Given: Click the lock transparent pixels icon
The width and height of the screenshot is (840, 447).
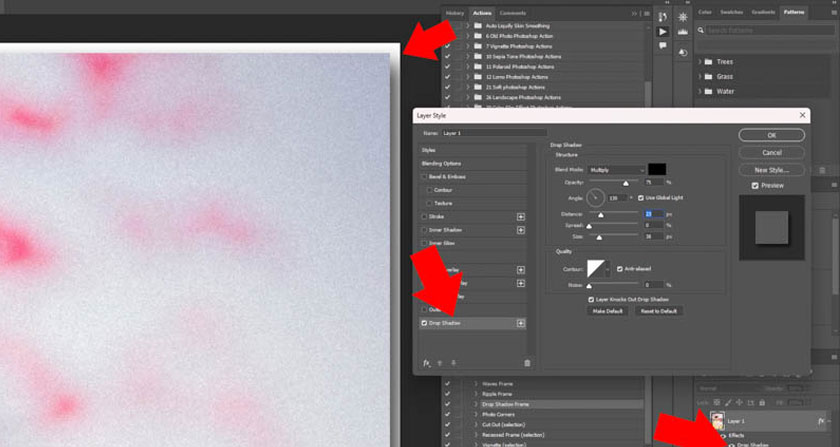Looking at the screenshot, I should click(x=717, y=402).
